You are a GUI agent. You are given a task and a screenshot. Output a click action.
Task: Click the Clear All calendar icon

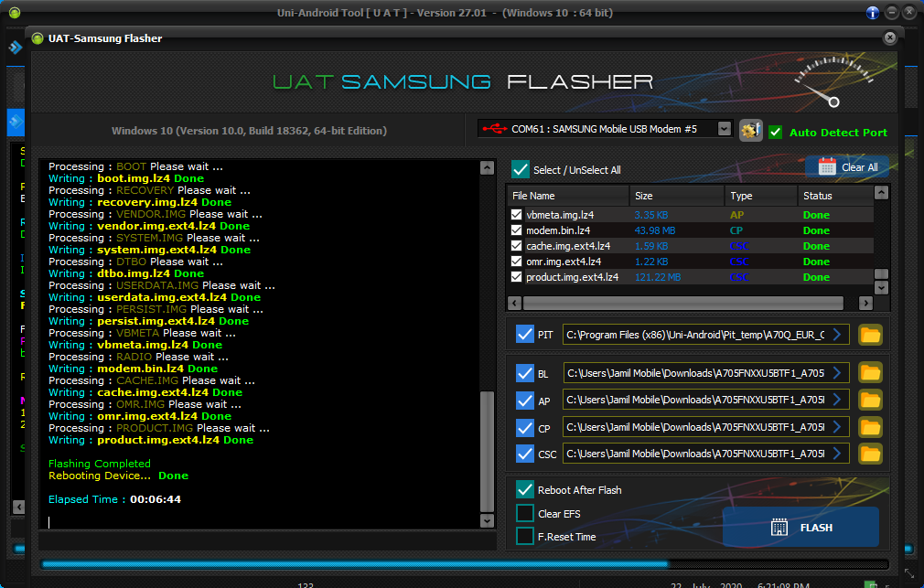click(x=827, y=166)
